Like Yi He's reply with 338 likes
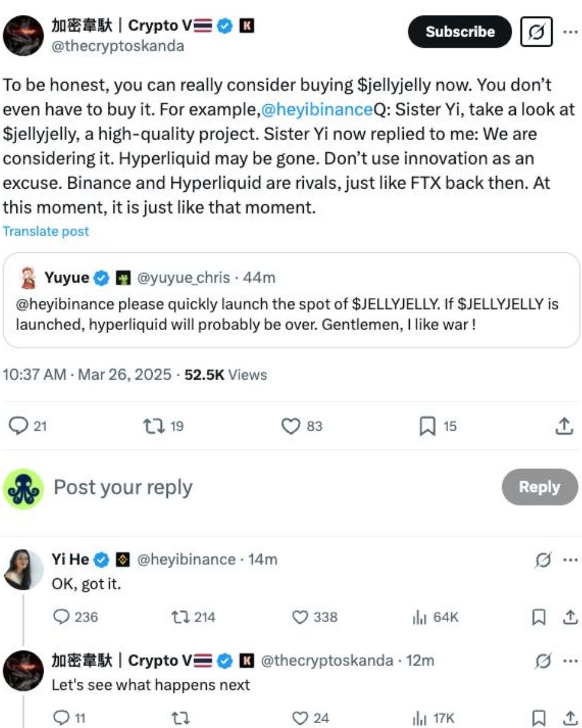Viewport: 582px width, 728px height. click(301, 617)
